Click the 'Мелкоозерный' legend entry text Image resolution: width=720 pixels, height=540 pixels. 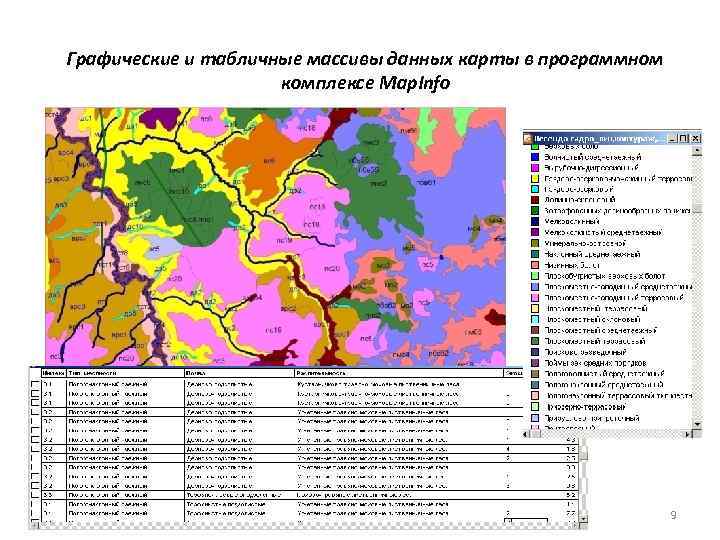point(571,221)
